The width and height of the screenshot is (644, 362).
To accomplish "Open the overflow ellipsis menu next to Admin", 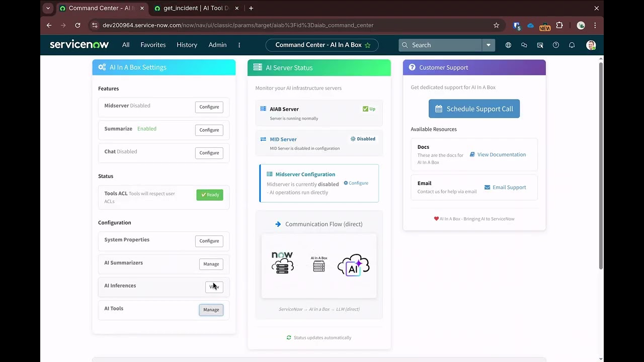I will [x=239, y=45].
